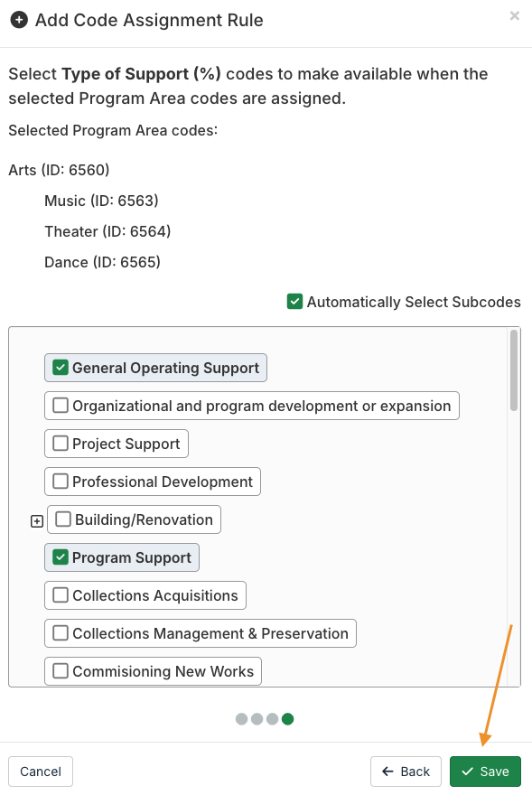
Task: Expand the Building/Renovation tree node
Action: pyautogui.click(x=36, y=521)
